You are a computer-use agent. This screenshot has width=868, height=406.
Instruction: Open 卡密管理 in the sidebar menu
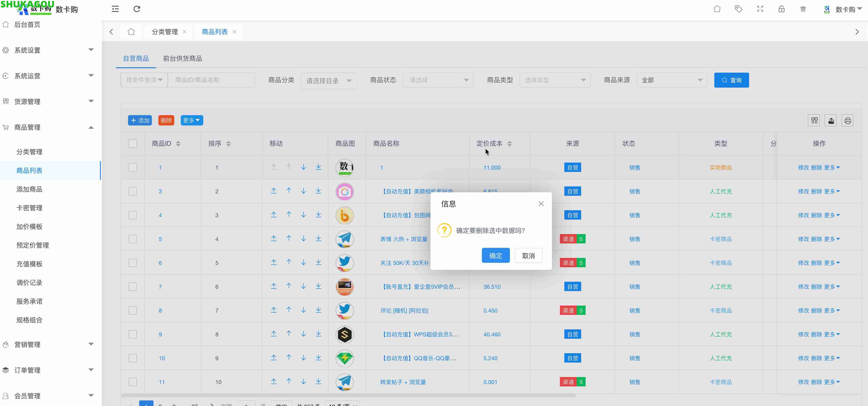click(29, 208)
